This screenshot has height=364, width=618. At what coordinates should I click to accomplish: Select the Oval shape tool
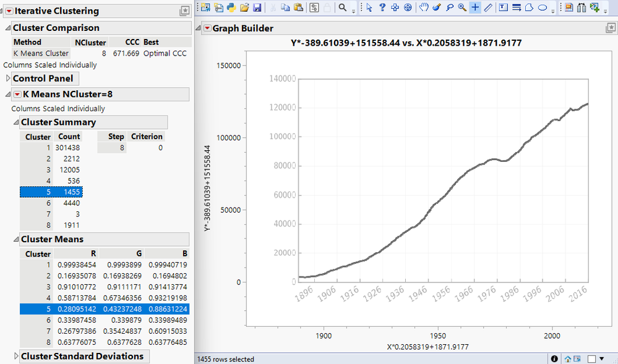pos(543,7)
